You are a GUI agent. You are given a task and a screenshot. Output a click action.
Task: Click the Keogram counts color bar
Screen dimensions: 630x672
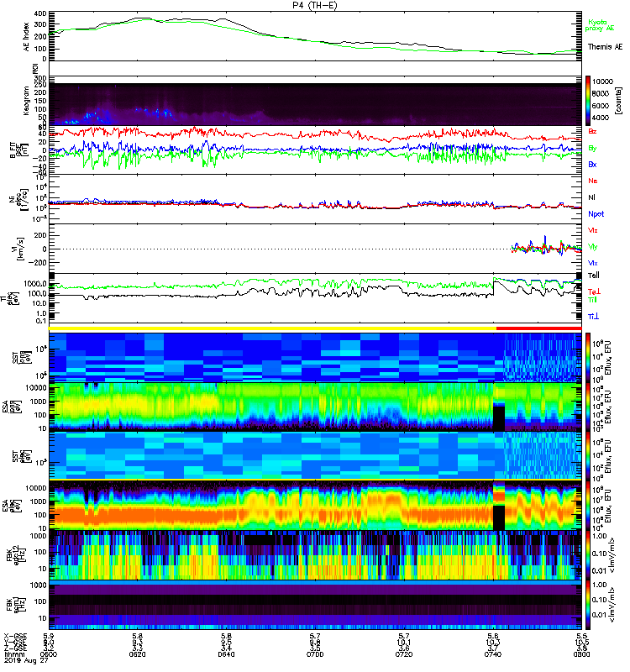[587, 101]
